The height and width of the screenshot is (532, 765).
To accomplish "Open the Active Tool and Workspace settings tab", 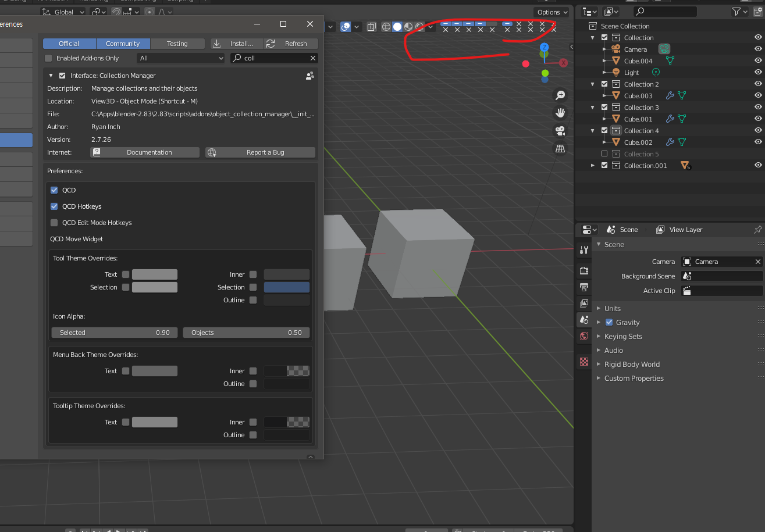I will click(x=584, y=251).
